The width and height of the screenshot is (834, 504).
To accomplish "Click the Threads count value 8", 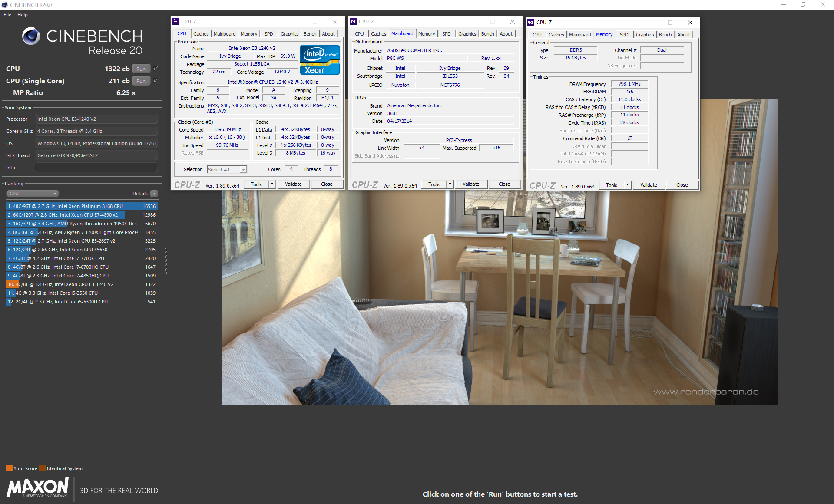I will tap(331, 169).
